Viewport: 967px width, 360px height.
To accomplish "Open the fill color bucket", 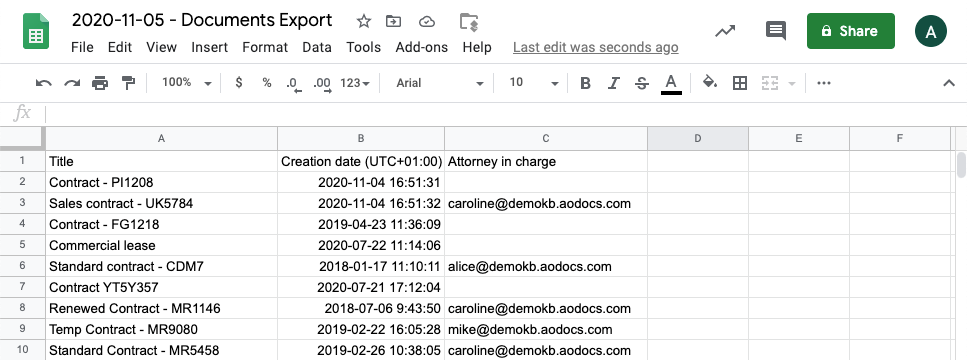I will [x=710, y=83].
